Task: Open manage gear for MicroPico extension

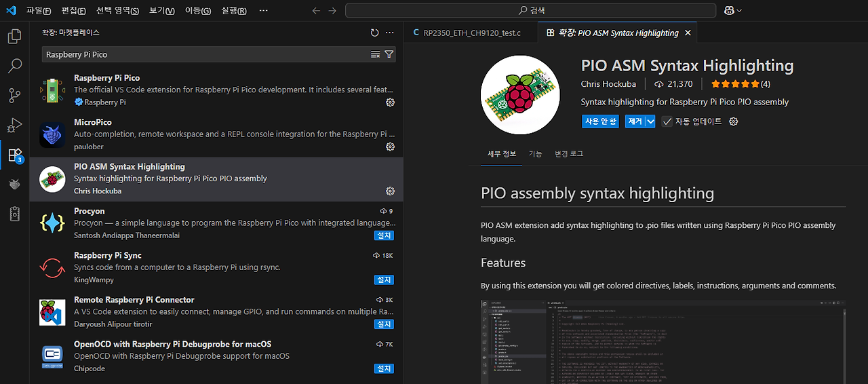Action: tap(390, 147)
